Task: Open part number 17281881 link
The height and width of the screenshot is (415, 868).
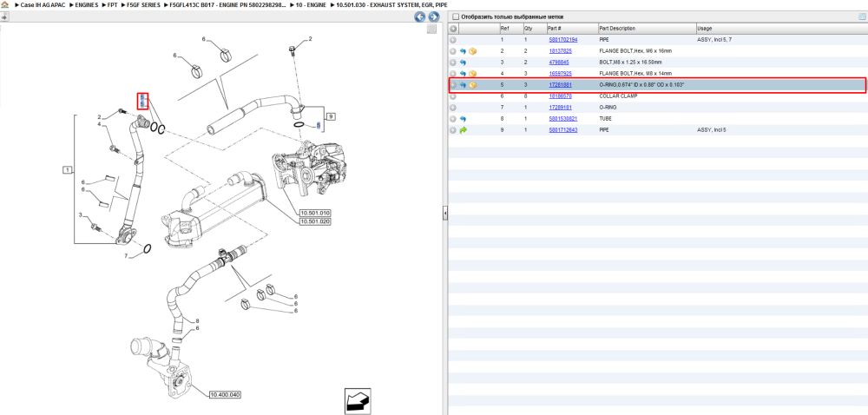Action: click(560, 85)
